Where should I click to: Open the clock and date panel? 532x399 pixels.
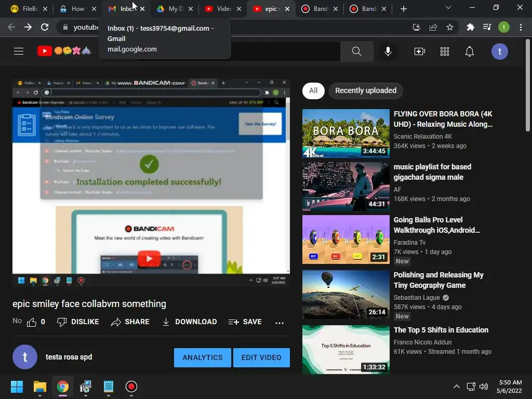tap(509, 387)
